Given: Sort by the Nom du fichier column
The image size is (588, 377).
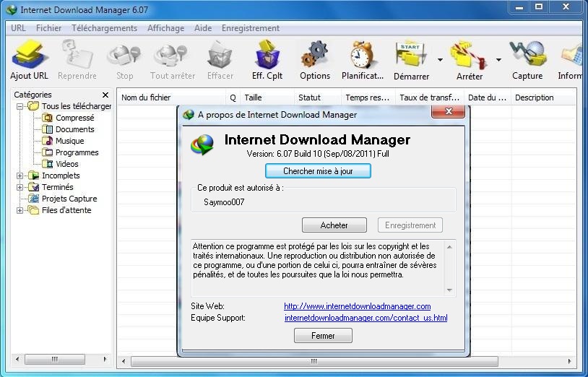Looking at the screenshot, I should click(x=171, y=97).
